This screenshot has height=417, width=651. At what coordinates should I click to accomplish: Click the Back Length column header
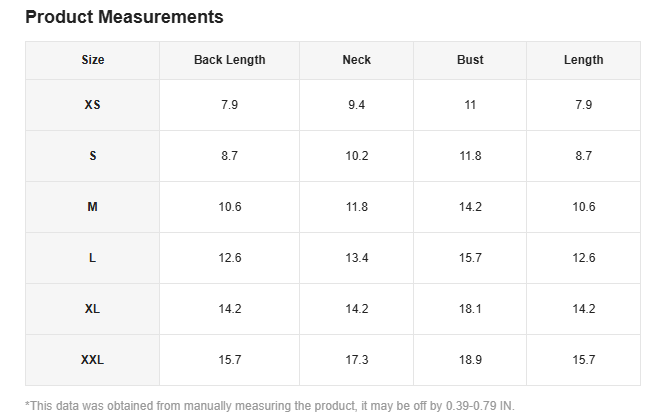coord(230,60)
